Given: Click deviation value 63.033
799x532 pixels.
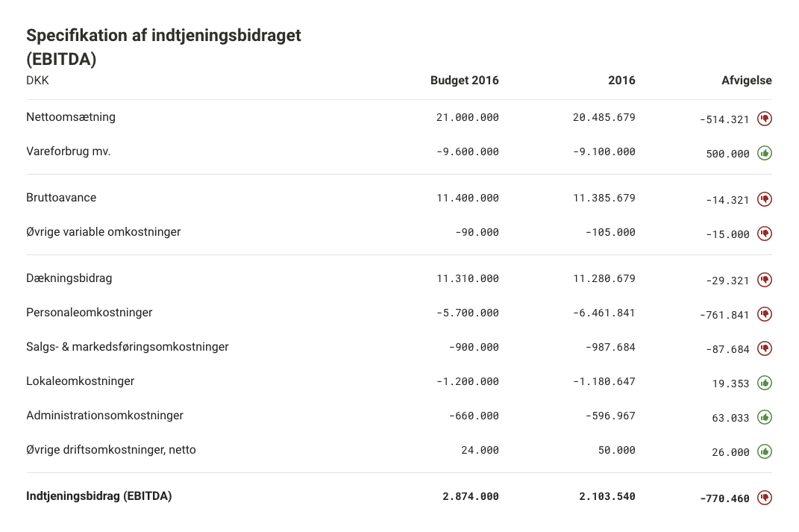Looking at the screenshot, I should tap(730, 419).
